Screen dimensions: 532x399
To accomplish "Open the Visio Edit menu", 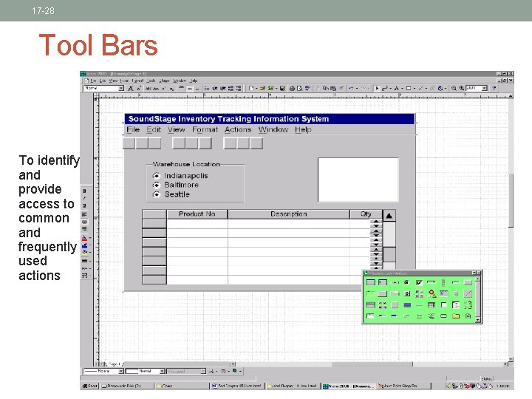I will point(103,81).
